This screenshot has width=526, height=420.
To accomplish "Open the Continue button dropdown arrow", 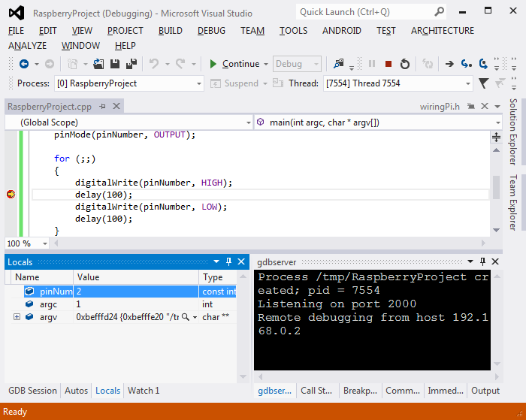I will 266,64.
